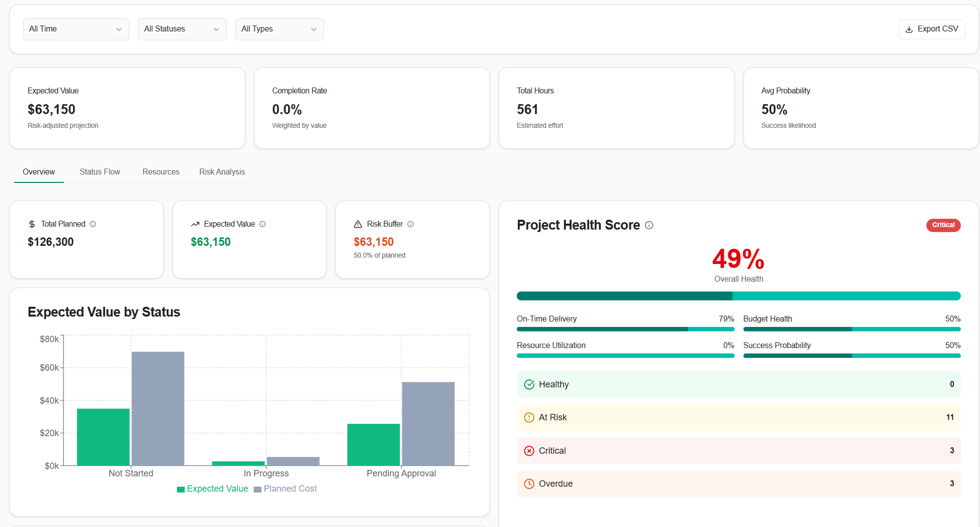Screen dimensions: 980x527
Task: Click the green check icon beside Healthy
Action: [529, 384]
